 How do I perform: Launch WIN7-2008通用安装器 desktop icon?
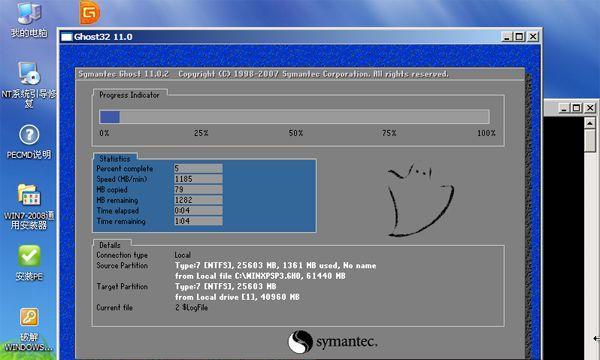pos(29,207)
